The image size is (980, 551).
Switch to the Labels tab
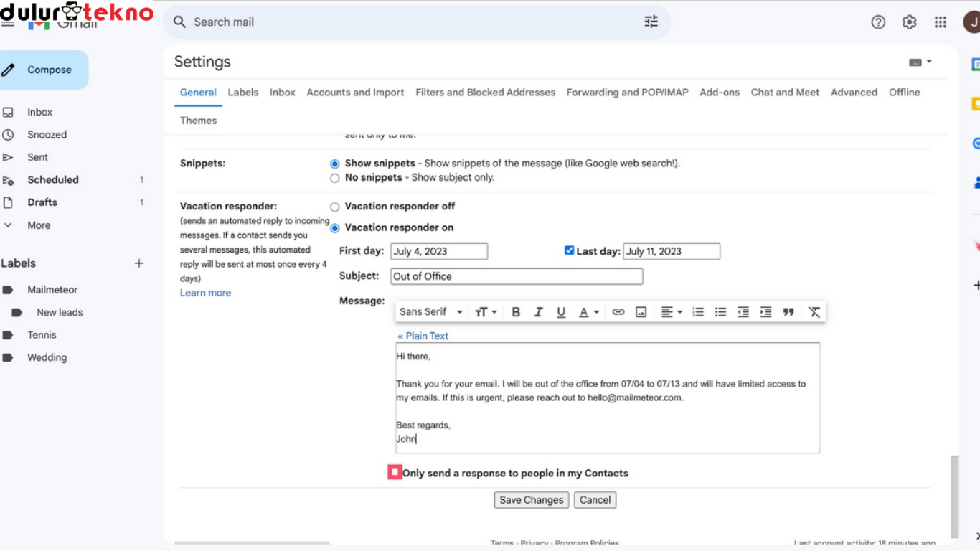pos(243,93)
